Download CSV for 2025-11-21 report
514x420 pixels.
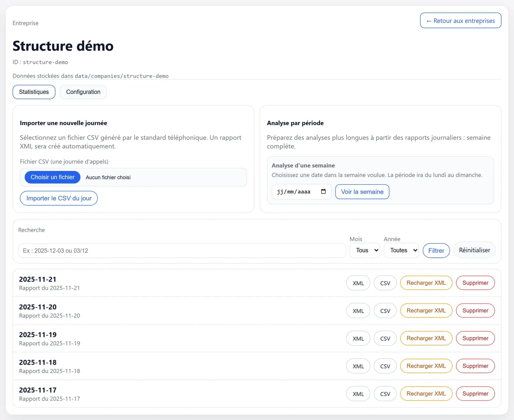(385, 283)
